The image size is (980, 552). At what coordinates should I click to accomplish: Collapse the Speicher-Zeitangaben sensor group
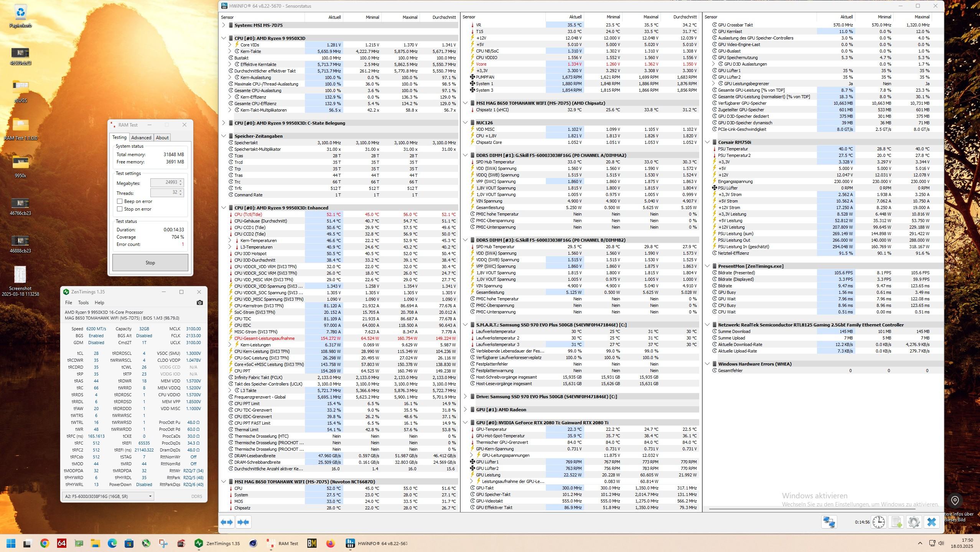click(x=224, y=136)
